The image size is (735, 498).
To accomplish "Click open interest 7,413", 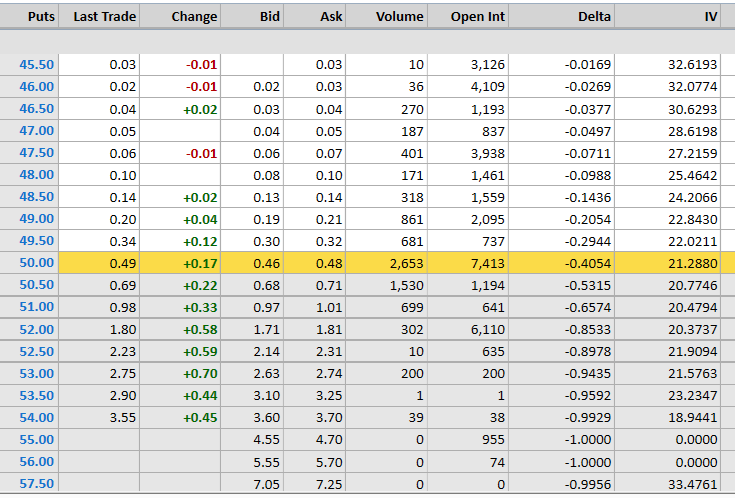I will (x=488, y=264).
